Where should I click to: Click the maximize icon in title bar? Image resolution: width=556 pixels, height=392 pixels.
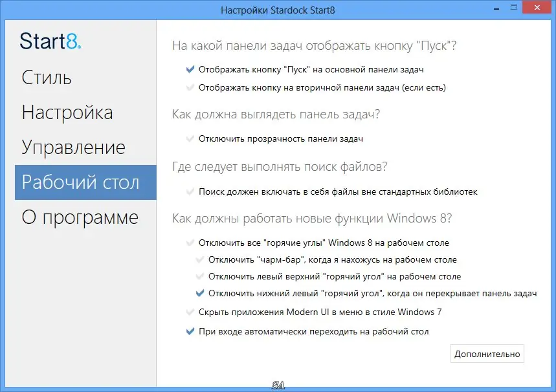pos(515,8)
